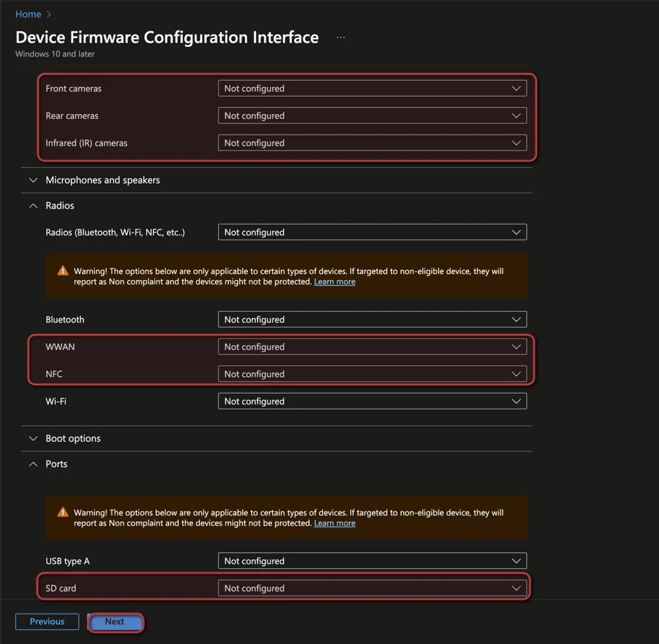Screen dimensions: 659x644
Task: Click the Next button
Action: click(x=115, y=622)
